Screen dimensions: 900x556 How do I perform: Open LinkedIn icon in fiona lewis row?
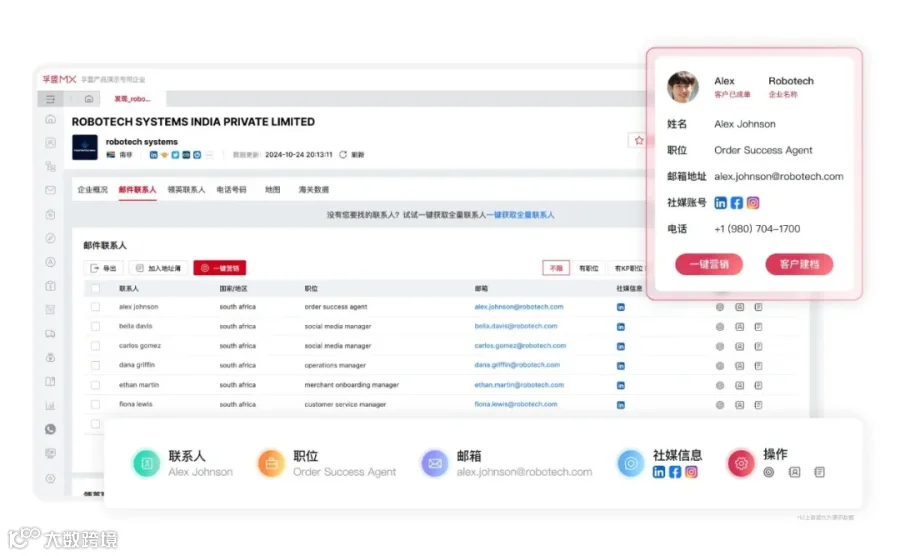(x=620, y=405)
